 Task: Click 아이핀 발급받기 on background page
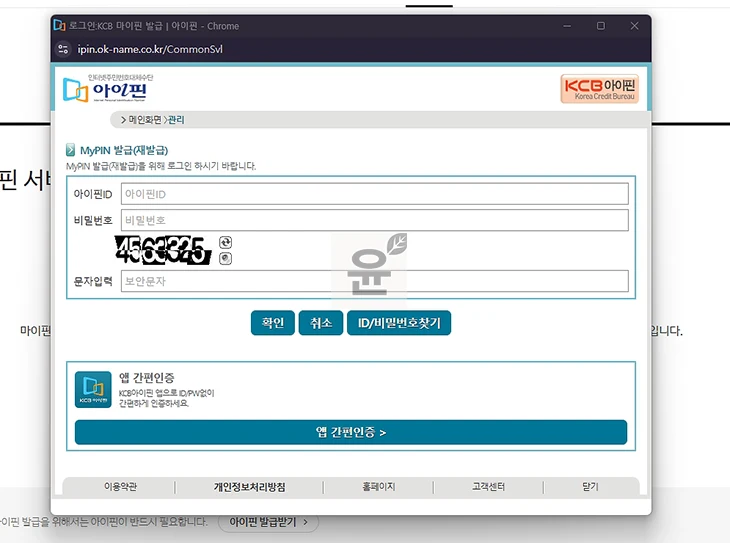coord(268,522)
